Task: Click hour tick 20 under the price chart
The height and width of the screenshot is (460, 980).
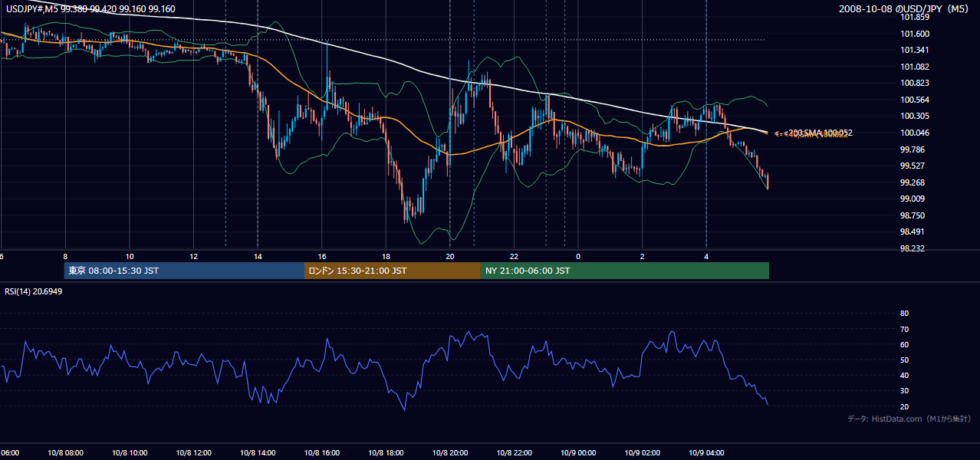Action: coord(450,257)
